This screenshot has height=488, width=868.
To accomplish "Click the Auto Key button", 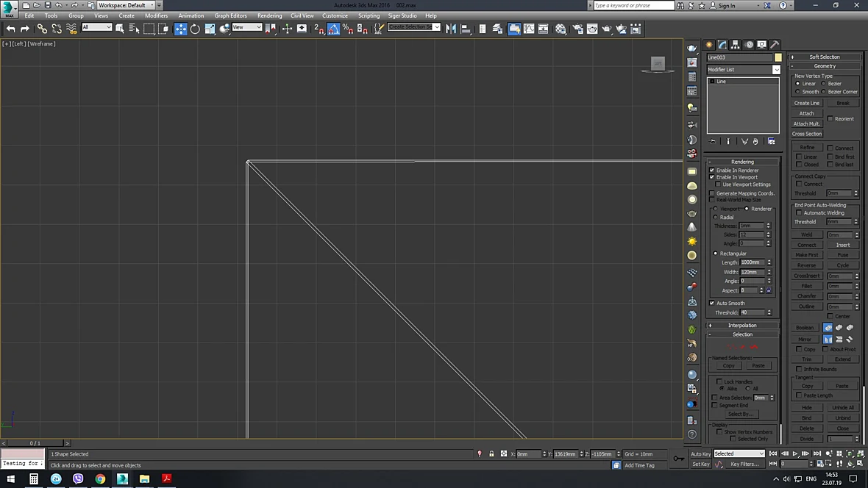I will click(700, 453).
